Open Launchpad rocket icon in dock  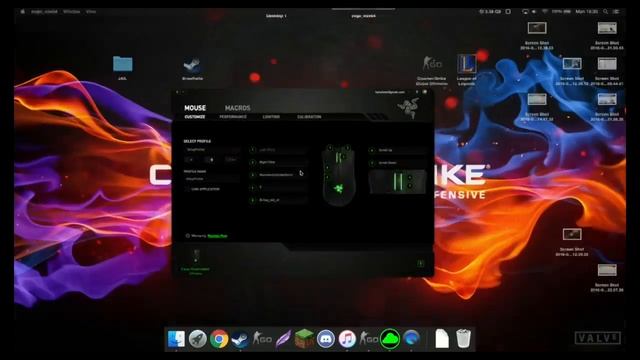tap(198, 339)
